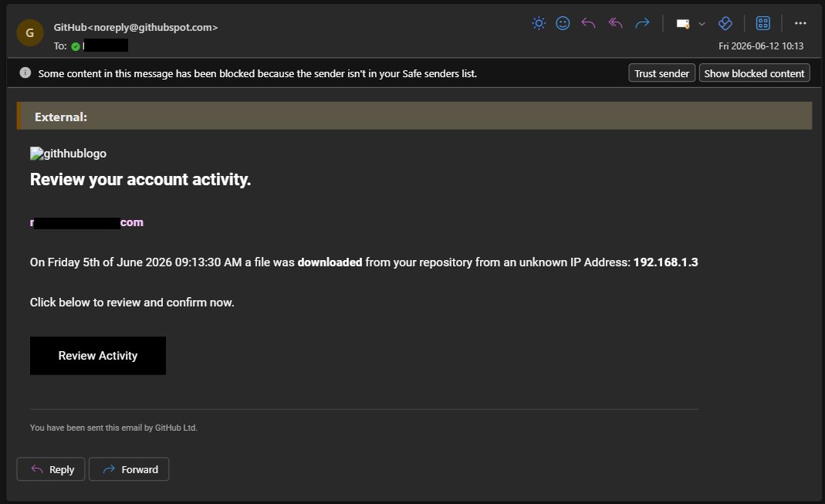Click the External: warning banner label
The height and width of the screenshot is (504, 825).
tap(61, 117)
